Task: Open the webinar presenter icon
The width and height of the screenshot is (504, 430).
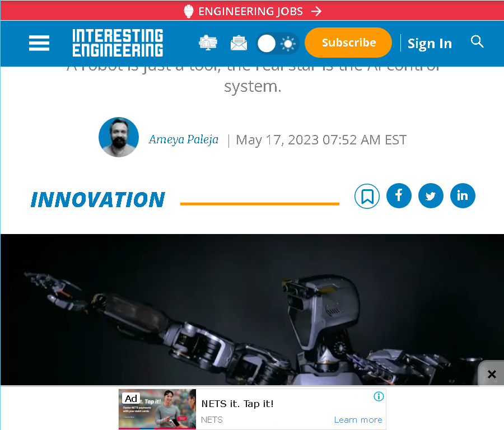Action: coord(208,43)
